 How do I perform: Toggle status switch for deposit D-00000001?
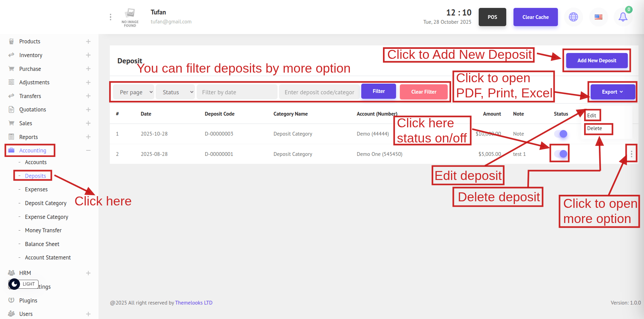(561, 154)
